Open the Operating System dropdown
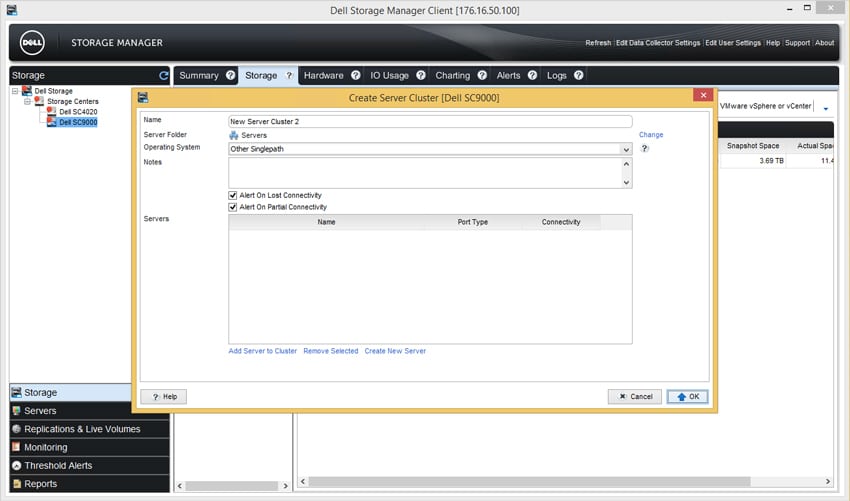This screenshot has height=501, width=850. 626,149
